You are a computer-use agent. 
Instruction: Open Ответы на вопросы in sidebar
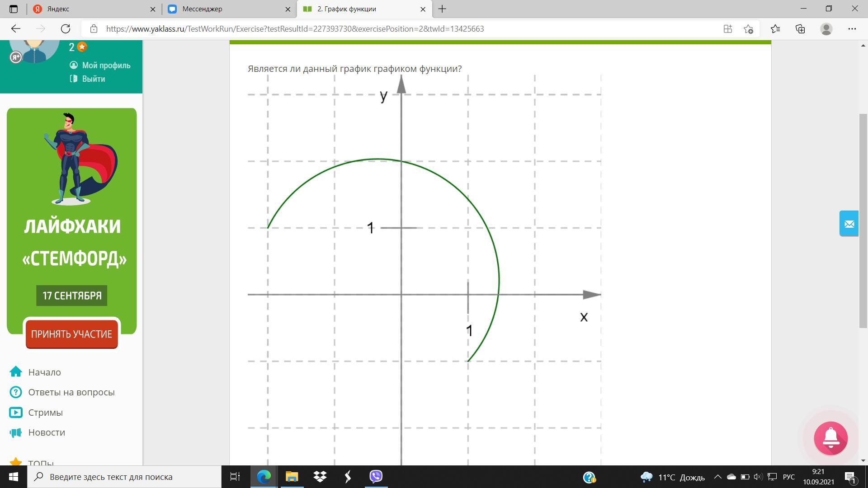coord(71,392)
